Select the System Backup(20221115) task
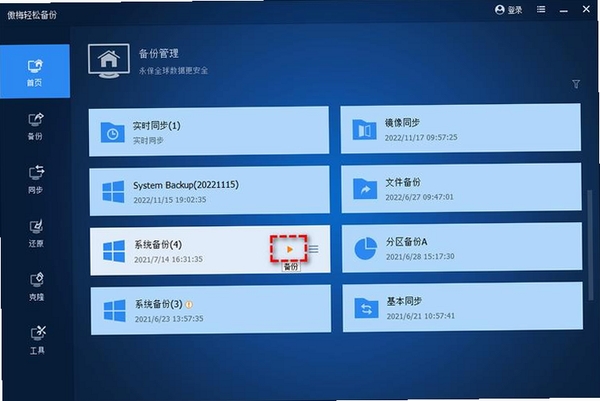600x401 pixels. pos(210,191)
